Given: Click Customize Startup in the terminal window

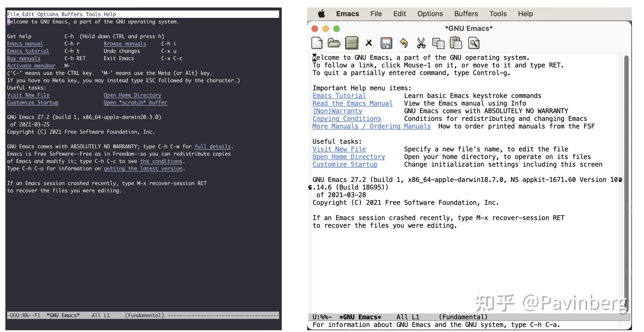Looking at the screenshot, I should [x=33, y=102].
